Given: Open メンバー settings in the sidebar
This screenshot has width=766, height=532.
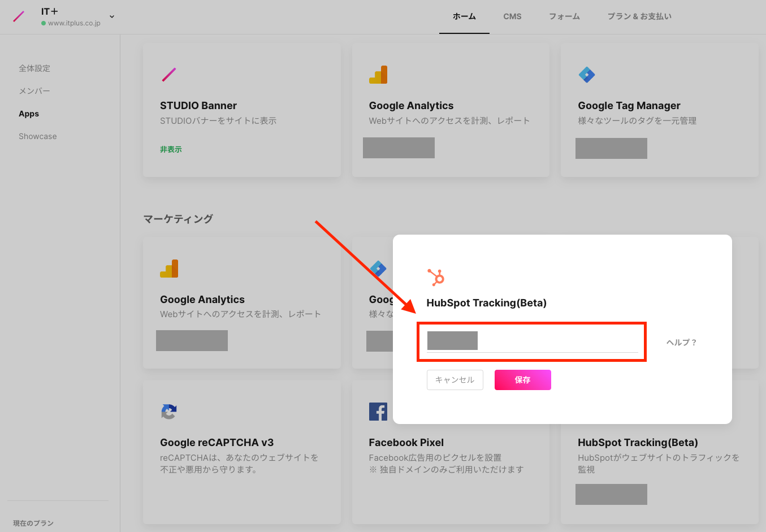Looking at the screenshot, I should (x=34, y=90).
